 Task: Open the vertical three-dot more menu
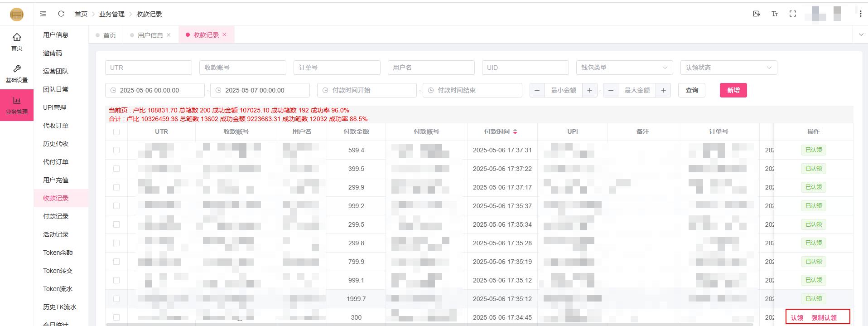click(x=860, y=14)
